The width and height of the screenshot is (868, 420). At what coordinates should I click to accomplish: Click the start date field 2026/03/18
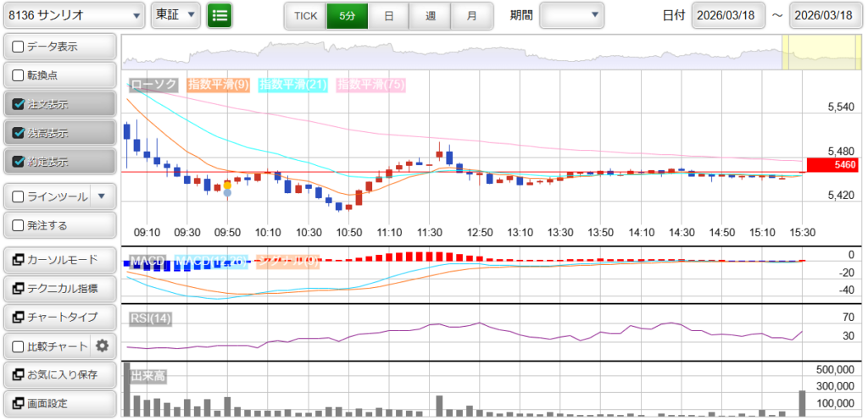click(x=729, y=16)
